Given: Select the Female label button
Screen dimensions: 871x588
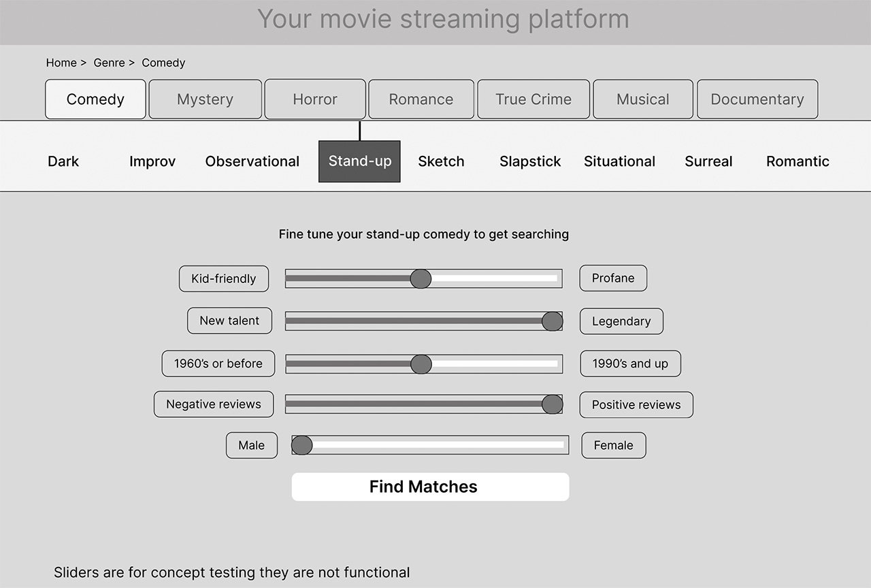Looking at the screenshot, I should pos(613,445).
